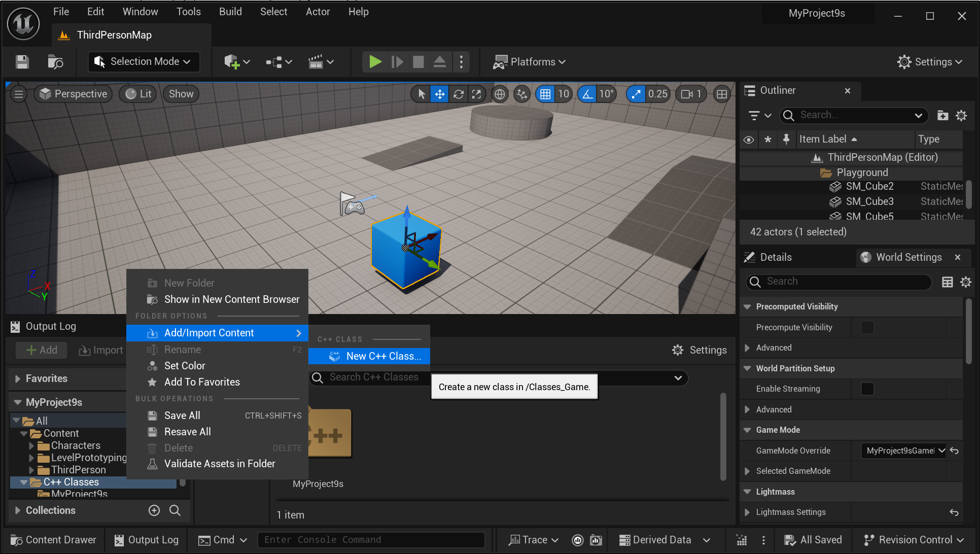Enable the Enable Streaming checkbox
The height and width of the screenshot is (554, 980).
point(867,389)
